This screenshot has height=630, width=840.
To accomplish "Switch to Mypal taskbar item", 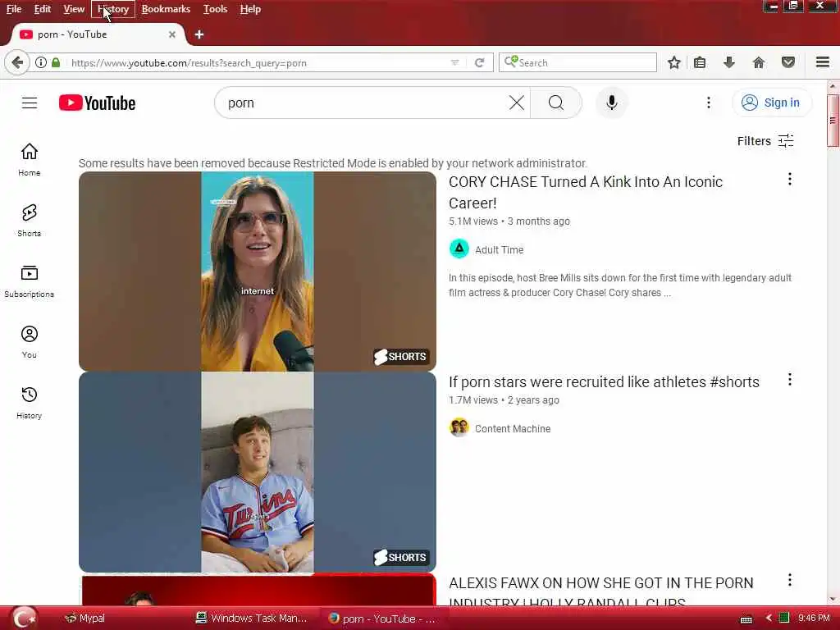I will coord(84,619).
